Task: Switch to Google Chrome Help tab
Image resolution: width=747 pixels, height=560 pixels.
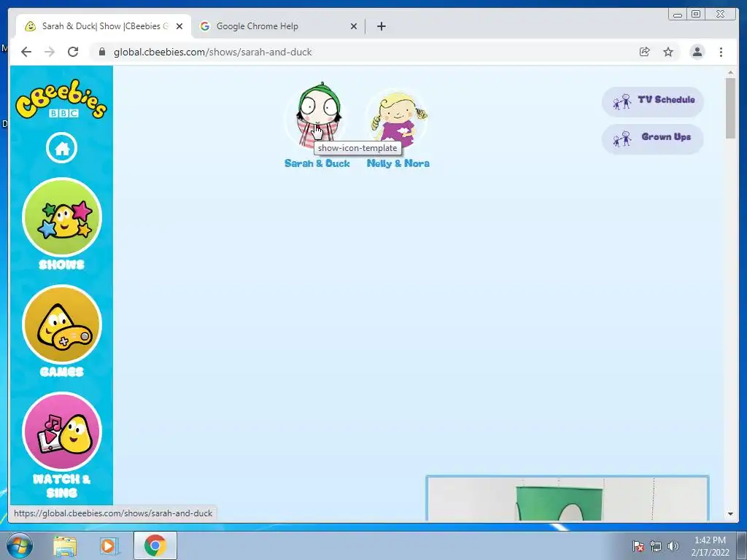Action: (x=278, y=26)
